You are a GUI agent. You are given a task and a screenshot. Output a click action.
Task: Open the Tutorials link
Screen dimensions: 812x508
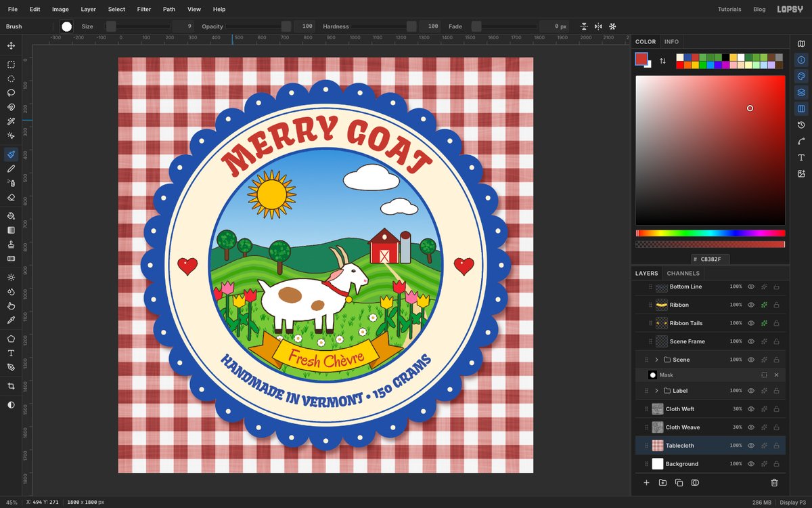pos(729,9)
